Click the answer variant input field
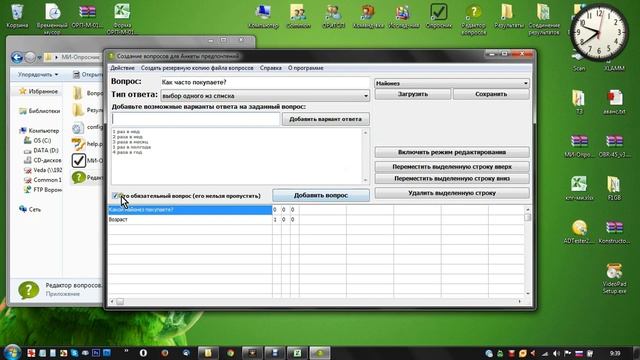 tap(196, 119)
